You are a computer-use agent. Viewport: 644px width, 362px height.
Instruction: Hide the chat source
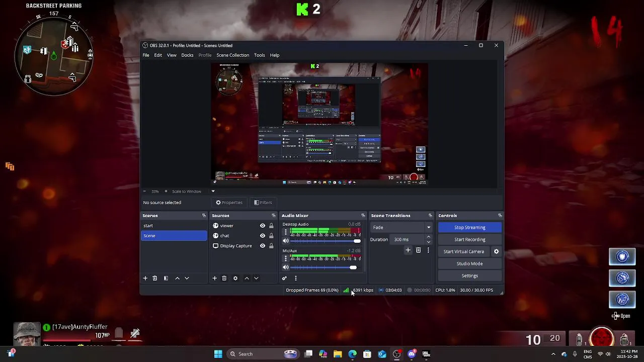262,236
